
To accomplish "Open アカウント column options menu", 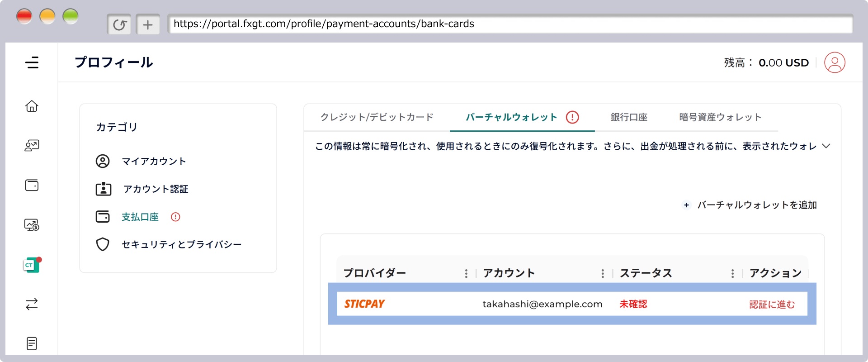I will (603, 273).
